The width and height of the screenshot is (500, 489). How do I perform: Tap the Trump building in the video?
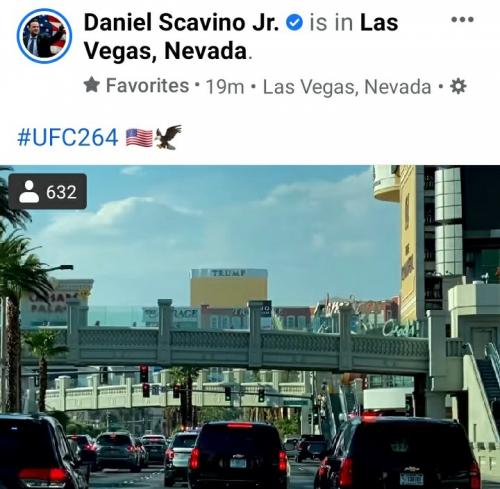pos(229,288)
